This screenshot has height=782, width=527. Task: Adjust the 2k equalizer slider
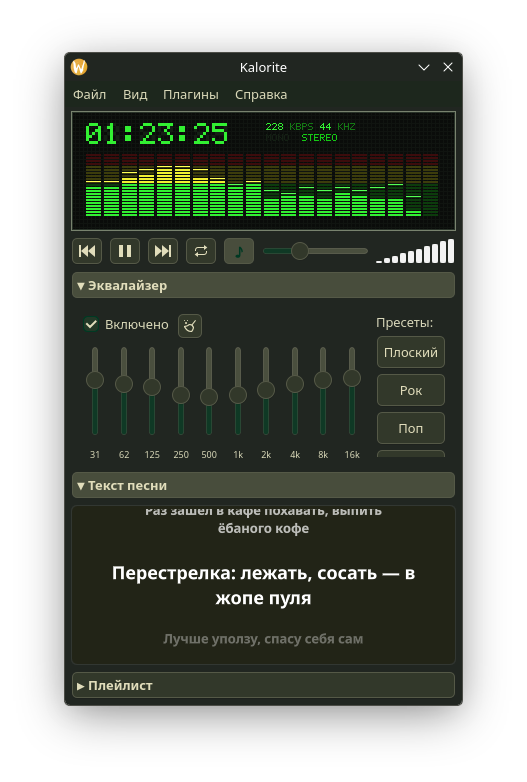pos(266,391)
